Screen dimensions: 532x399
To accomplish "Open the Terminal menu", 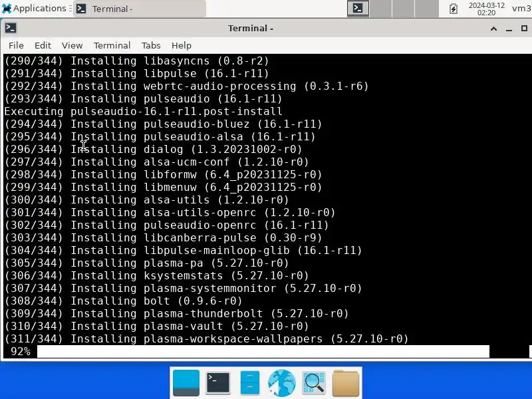I will [x=112, y=45].
